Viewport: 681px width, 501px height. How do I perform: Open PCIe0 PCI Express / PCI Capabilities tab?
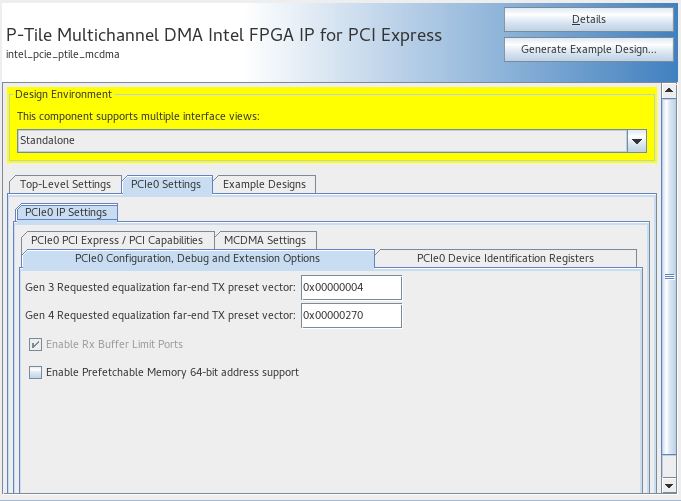coord(117,240)
